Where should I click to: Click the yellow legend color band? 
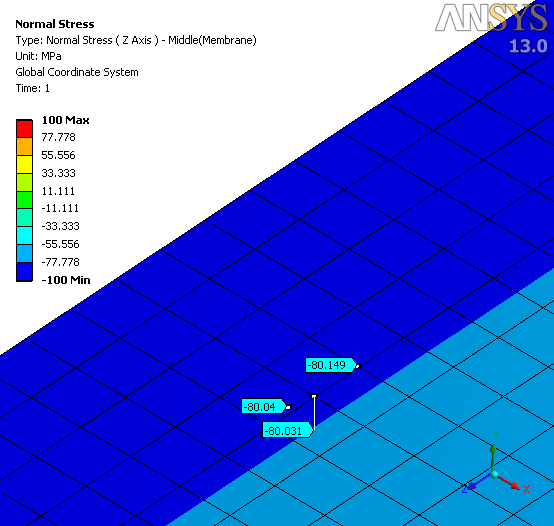(x=24, y=164)
